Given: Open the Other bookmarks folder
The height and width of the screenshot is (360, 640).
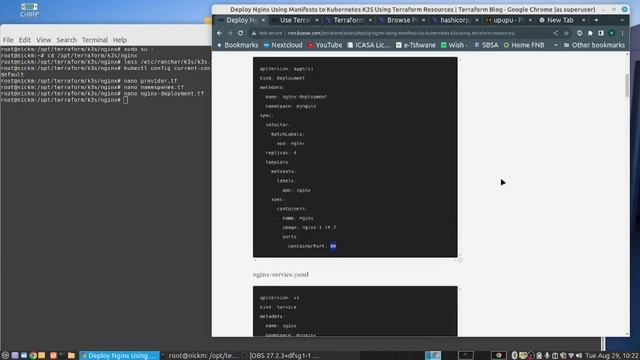Looking at the screenshot, I should coord(594,45).
